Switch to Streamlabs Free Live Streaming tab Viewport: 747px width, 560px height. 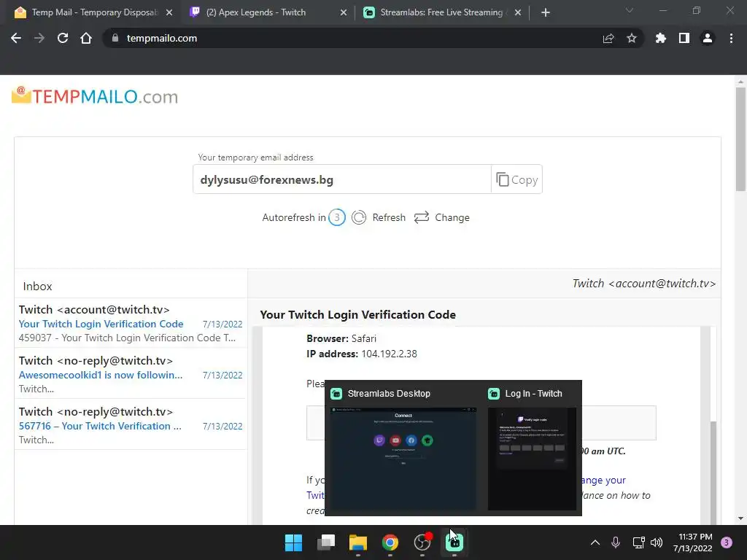(441, 12)
